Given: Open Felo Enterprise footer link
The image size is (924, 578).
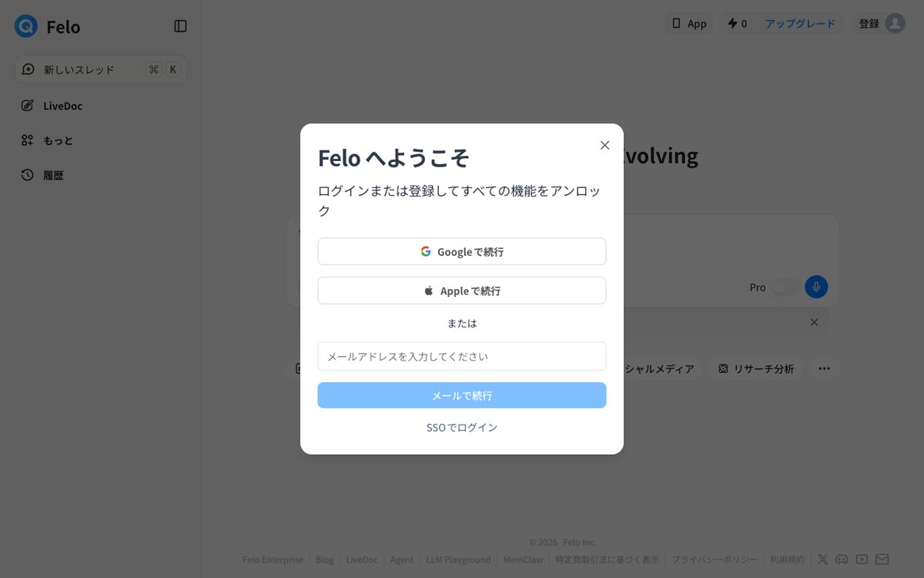Looking at the screenshot, I should tap(273, 560).
